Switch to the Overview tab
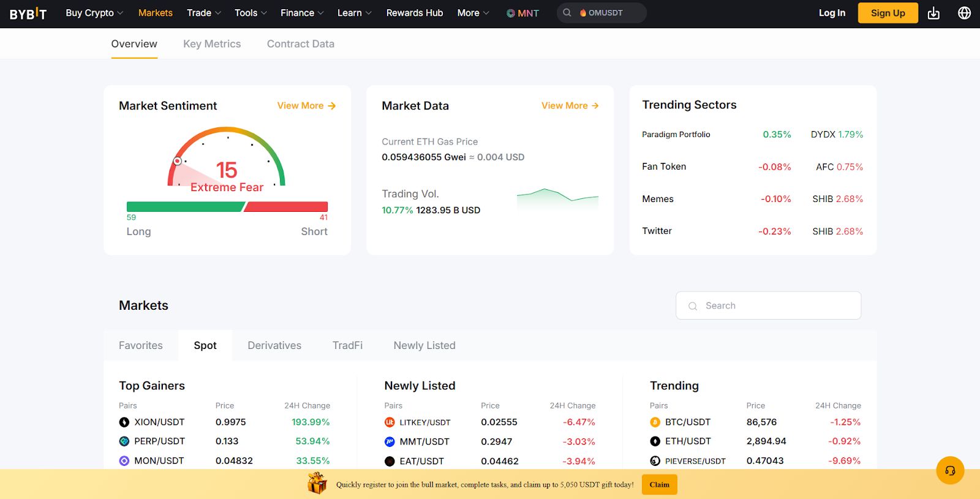Image resolution: width=980 pixels, height=499 pixels. point(134,44)
